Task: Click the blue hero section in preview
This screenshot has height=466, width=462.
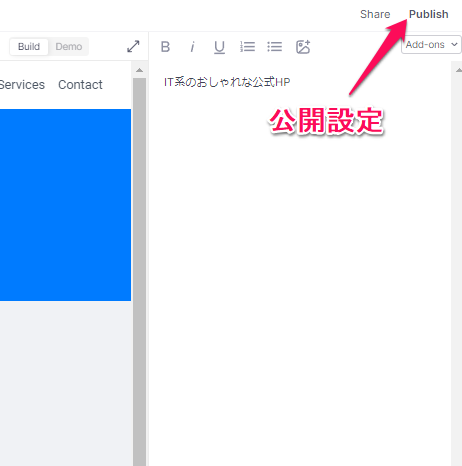Action: pyautogui.click(x=65, y=205)
